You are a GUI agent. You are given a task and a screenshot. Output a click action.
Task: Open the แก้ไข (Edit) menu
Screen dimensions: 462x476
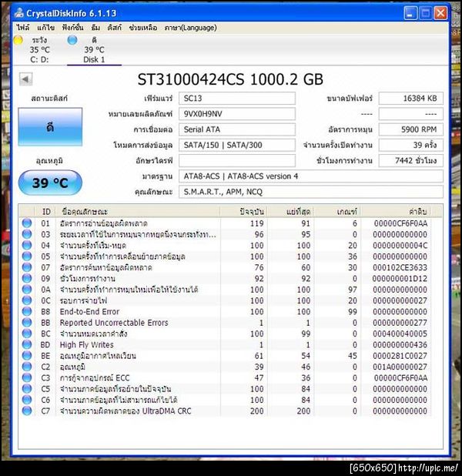(46, 28)
